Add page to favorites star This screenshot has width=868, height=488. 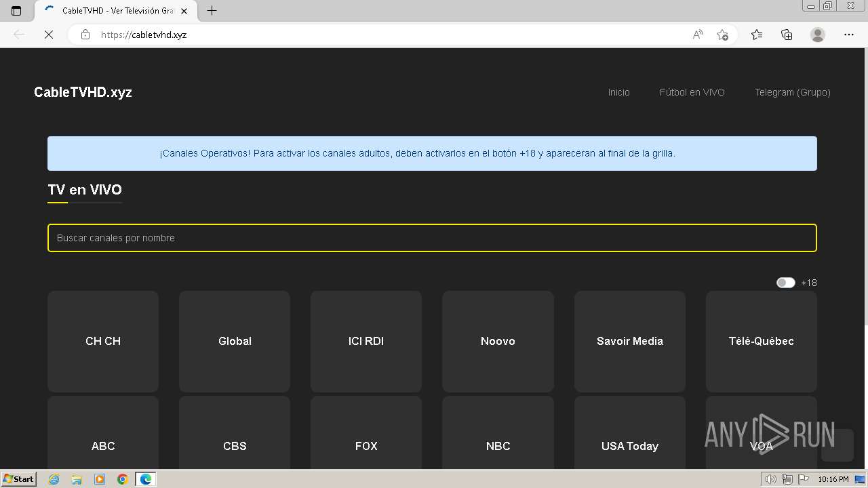(722, 35)
